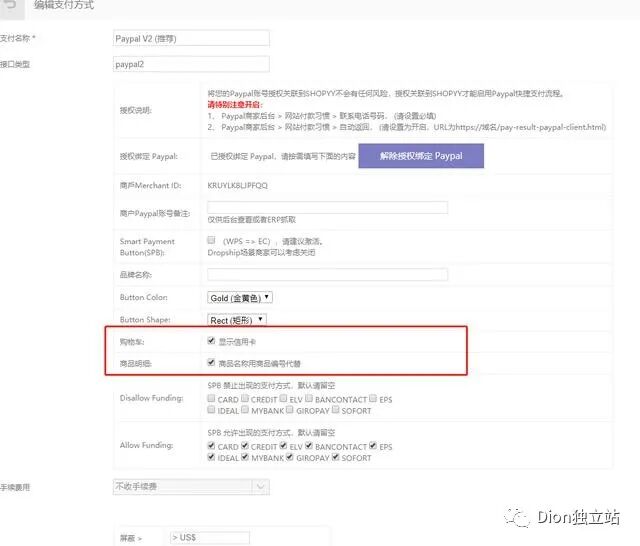This screenshot has height=546, width=640.
Task: Check BANCONTACT under Disallow Funding
Action: (x=309, y=398)
